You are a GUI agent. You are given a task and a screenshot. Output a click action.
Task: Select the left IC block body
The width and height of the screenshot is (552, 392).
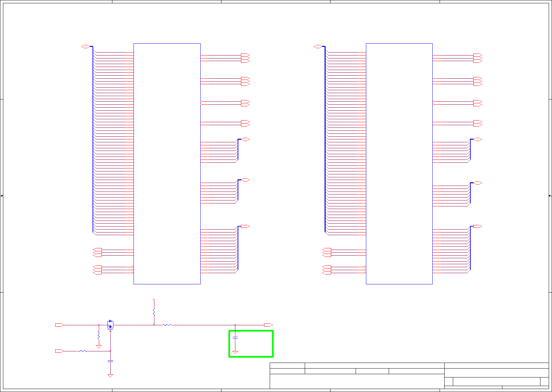167,163
